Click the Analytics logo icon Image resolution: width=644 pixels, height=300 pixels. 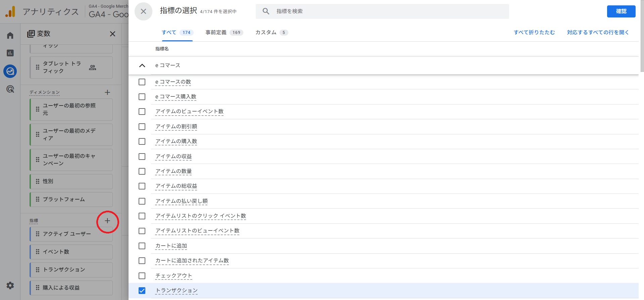click(10, 11)
